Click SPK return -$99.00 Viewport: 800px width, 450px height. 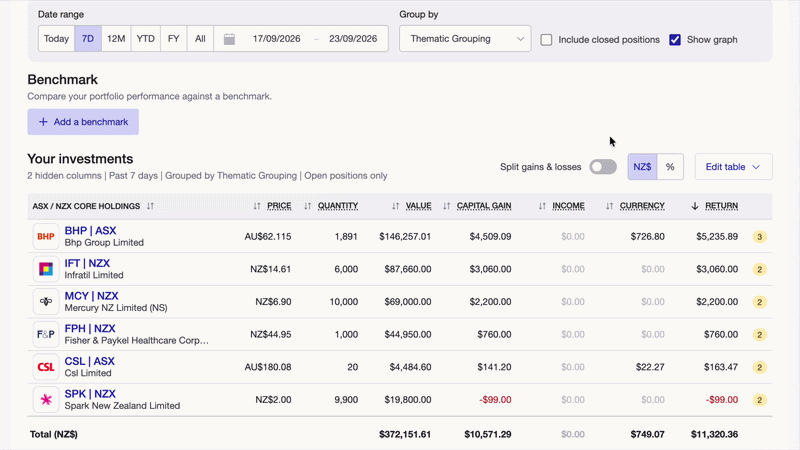coord(722,400)
